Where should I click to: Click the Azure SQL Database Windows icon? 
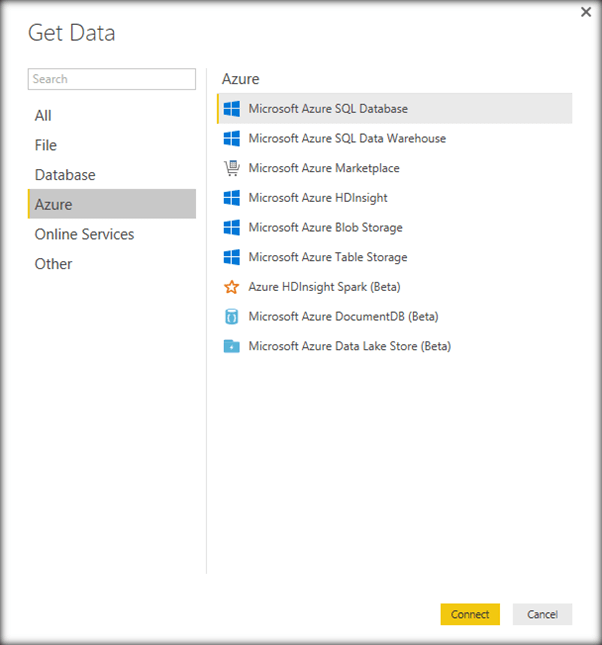pos(232,109)
